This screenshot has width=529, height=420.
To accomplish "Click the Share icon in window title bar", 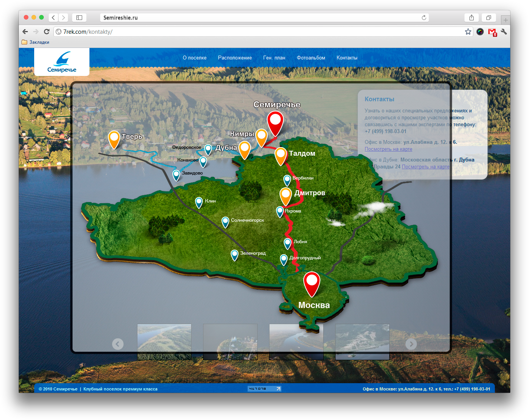I will [x=471, y=18].
